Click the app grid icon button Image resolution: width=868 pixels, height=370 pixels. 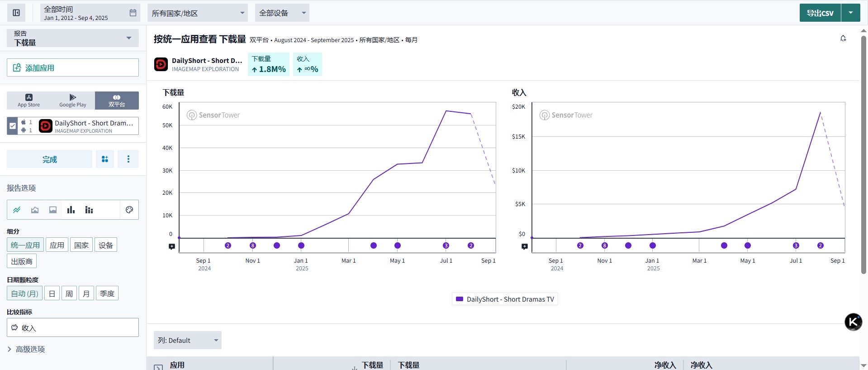point(105,159)
